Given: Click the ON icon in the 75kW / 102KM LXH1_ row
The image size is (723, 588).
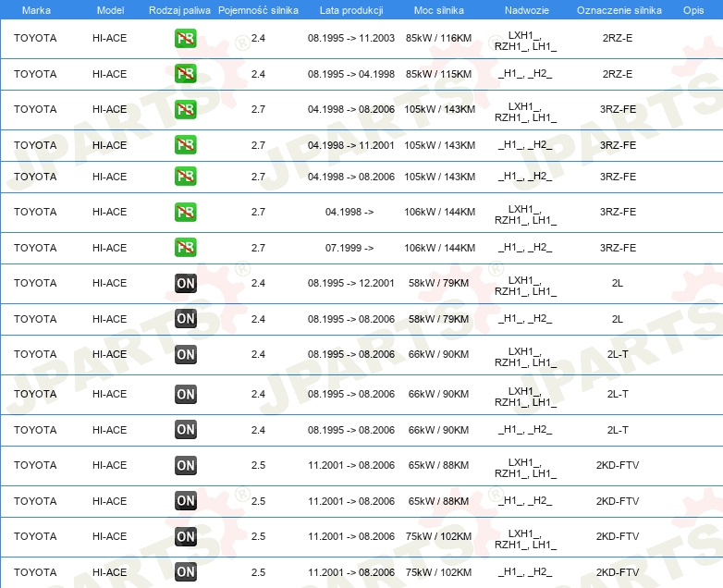Looking at the screenshot, I should tap(185, 536).
